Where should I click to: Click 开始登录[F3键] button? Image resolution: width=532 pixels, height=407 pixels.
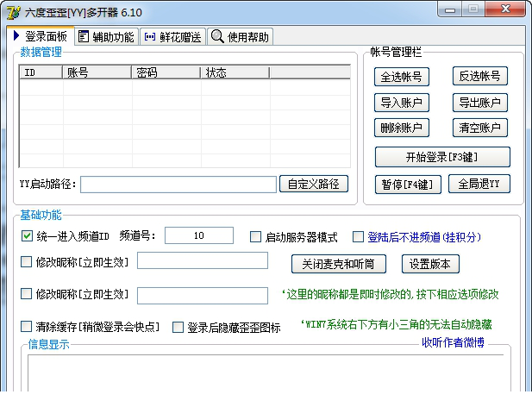point(442,157)
